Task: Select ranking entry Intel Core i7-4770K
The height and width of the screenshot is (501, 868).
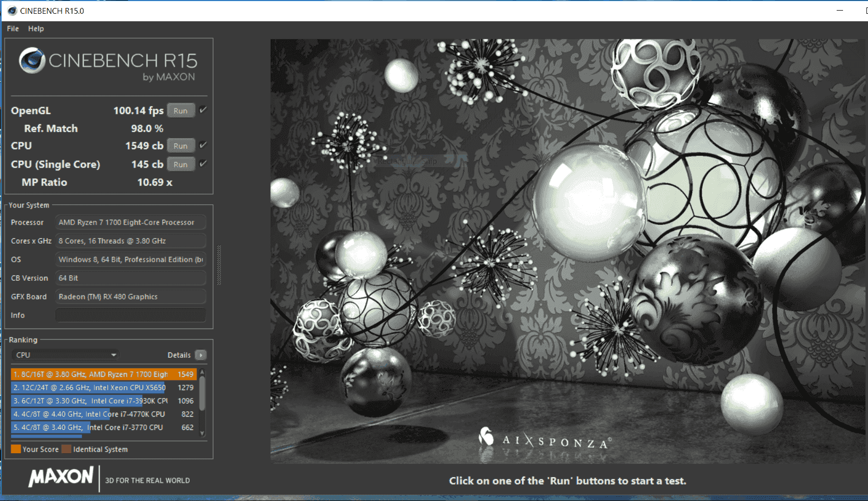Action: pyautogui.click(x=104, y=414)
